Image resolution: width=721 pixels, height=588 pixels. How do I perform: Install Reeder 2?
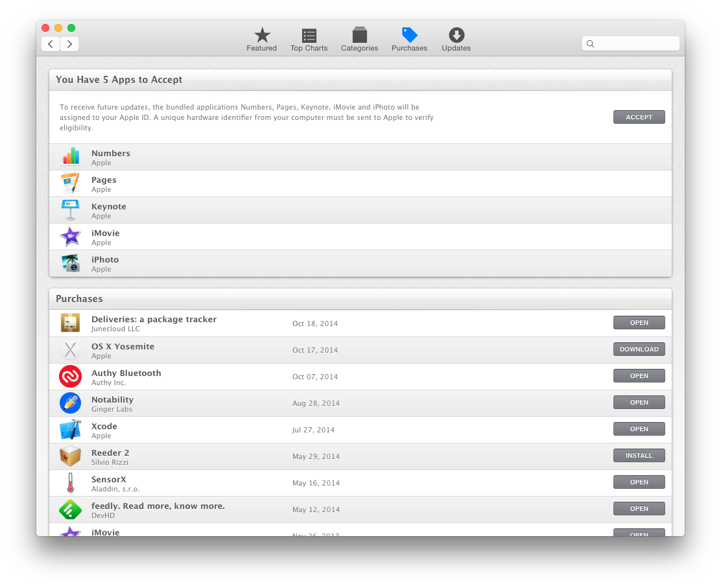coord(639,456)
